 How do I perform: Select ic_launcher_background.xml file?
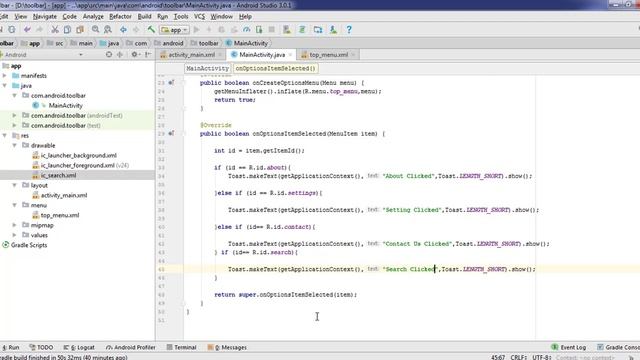pos(78,156)
